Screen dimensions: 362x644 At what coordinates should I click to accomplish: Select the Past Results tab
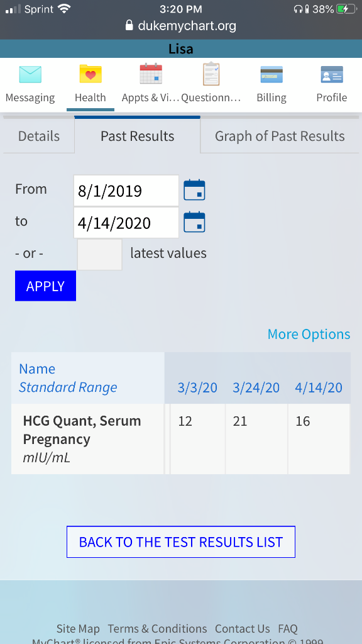138,136
